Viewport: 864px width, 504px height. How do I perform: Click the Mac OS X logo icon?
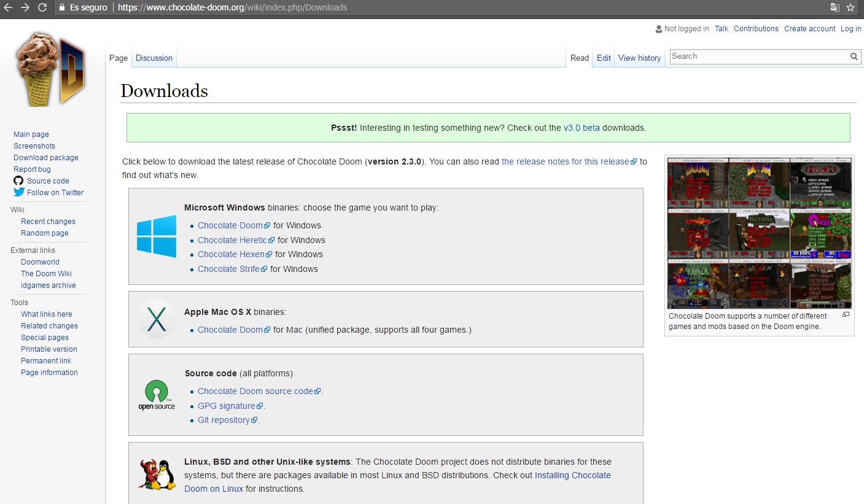[157, 319]
